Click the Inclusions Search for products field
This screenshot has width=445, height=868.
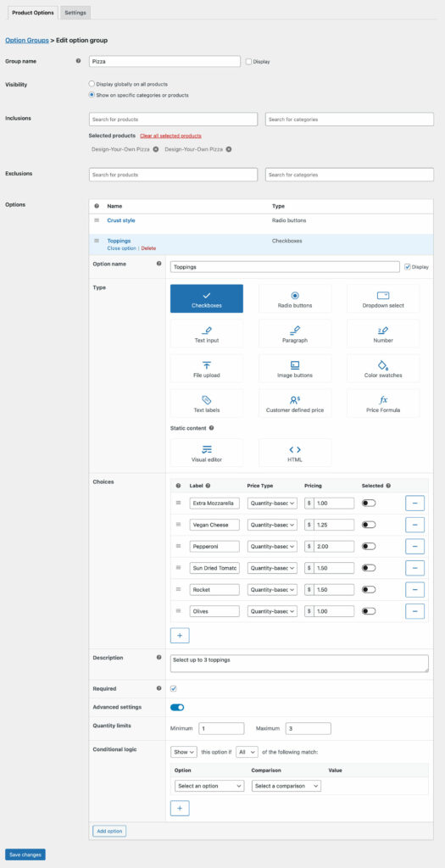[173, 119]
